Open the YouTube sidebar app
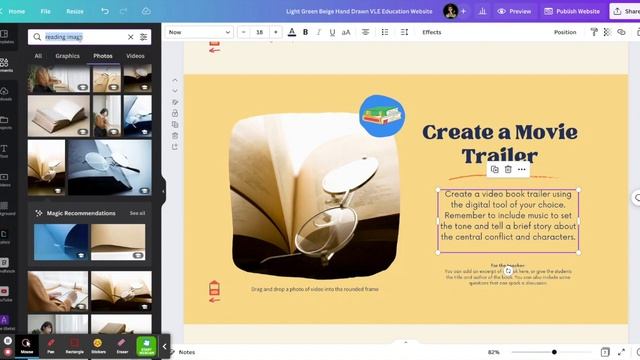The image size is (640, 360). click(5, 293)
